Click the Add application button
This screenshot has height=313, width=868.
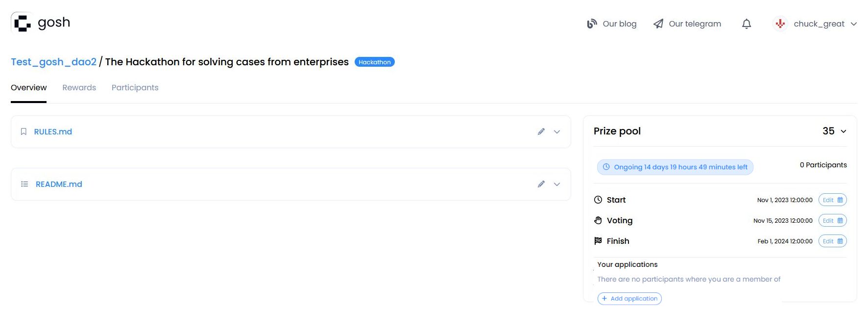629,298
